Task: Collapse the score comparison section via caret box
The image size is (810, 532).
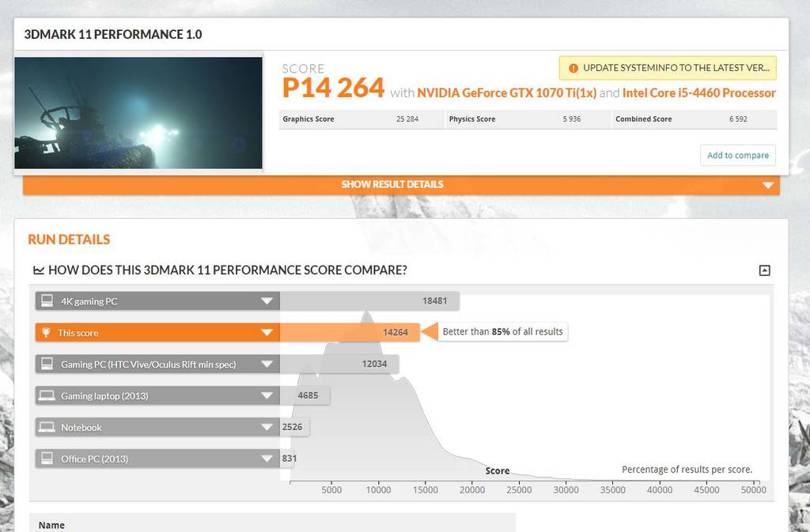Action: (x=765, y=270)
